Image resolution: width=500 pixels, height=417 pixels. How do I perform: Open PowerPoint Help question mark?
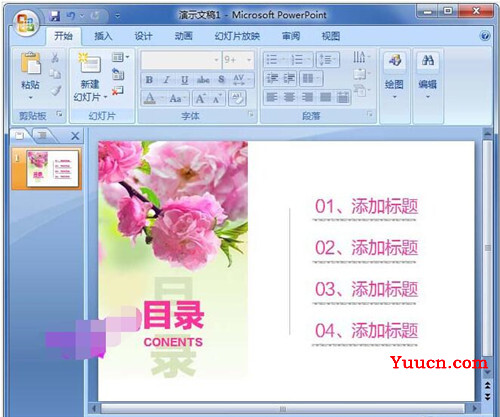click(x=485, y=36)
